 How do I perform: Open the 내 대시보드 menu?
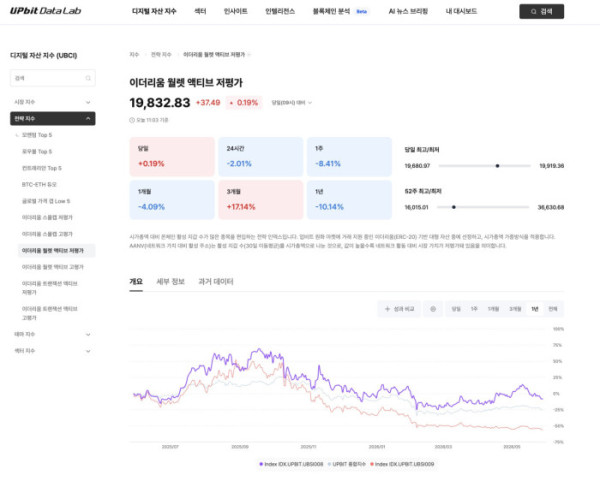(461, 11)
